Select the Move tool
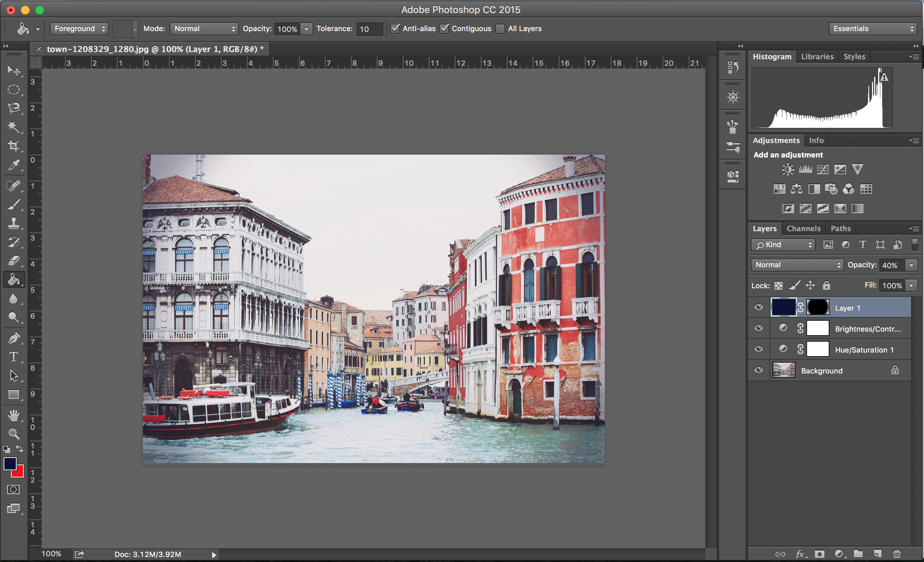Image resolution: width=924 pixels, height=562 pixels. pos(14,70)
